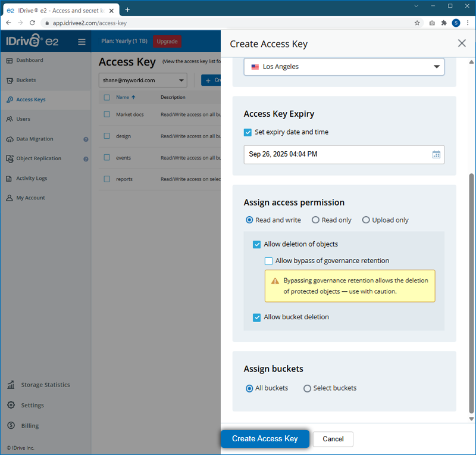Enable Allow bypass of governance retention
This screenshot has height=455, width=476.
[x=269, y=261]
